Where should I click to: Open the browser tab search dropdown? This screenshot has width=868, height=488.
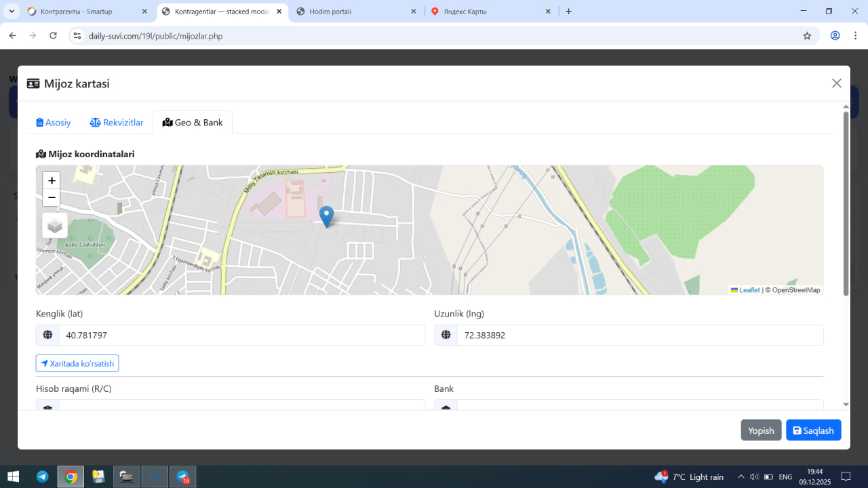pyautogui.click(x=12, y=12)
